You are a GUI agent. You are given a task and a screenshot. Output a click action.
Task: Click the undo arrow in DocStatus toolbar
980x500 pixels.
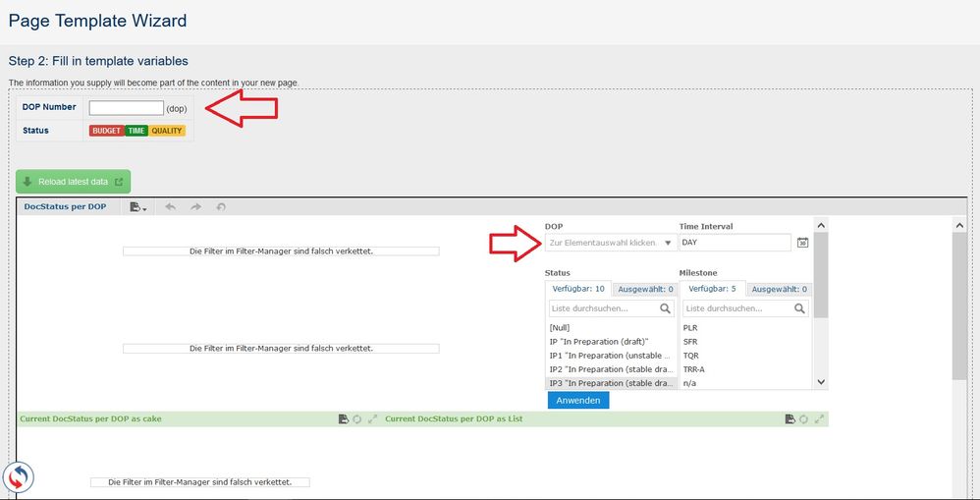[170, 207]
